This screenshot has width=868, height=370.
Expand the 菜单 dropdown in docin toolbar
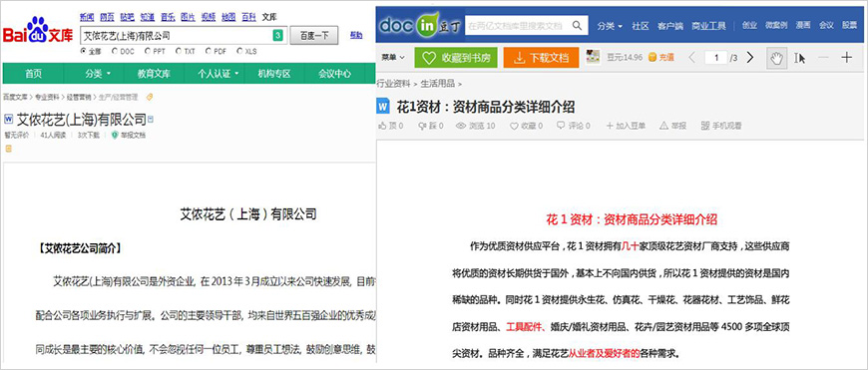393,58
